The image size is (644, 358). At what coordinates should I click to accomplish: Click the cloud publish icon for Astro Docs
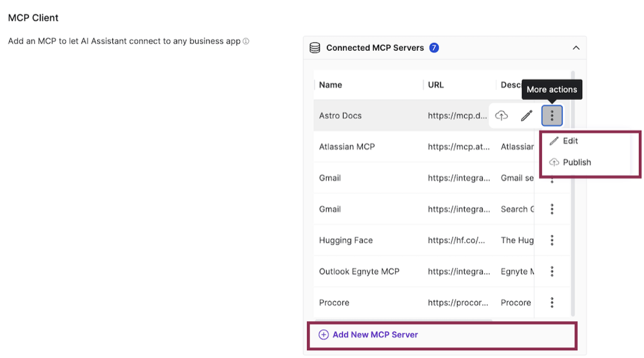502,116
